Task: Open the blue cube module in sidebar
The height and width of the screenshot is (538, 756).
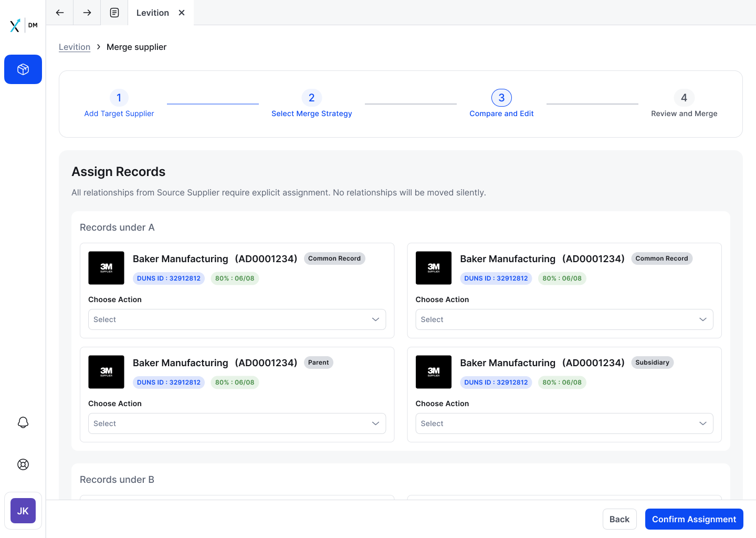Action: click(x=23, y=69)
